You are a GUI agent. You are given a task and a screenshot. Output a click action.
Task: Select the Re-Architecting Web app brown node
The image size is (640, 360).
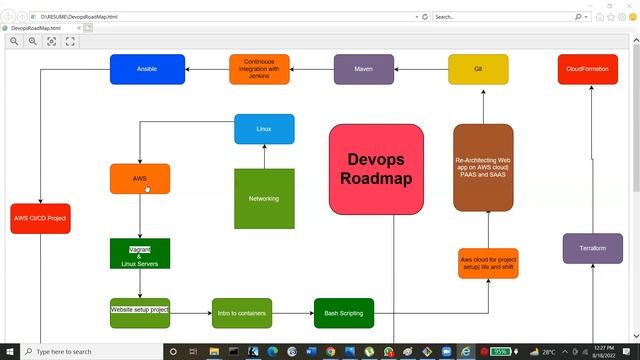click(483, 167)
